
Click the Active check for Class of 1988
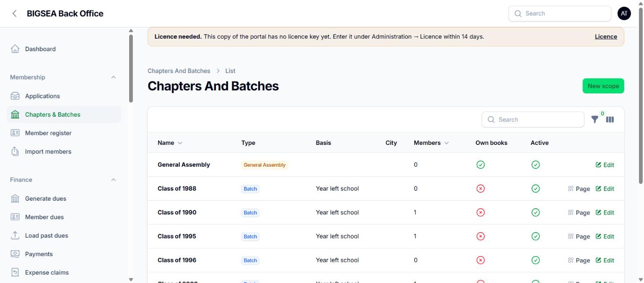(535, 189)
